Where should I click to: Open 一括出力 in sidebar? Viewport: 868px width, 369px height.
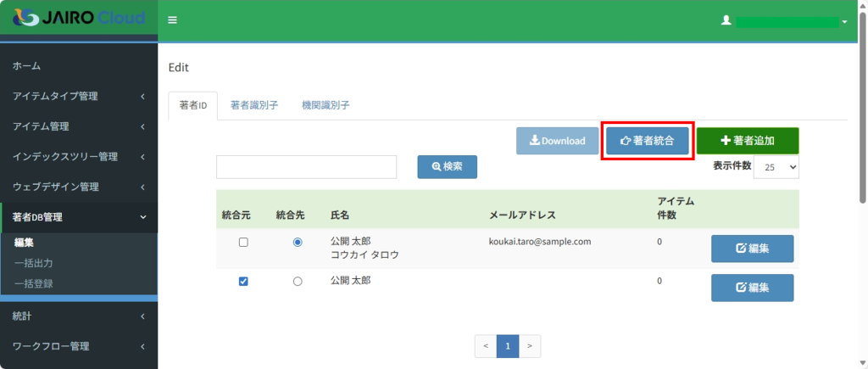34,263
